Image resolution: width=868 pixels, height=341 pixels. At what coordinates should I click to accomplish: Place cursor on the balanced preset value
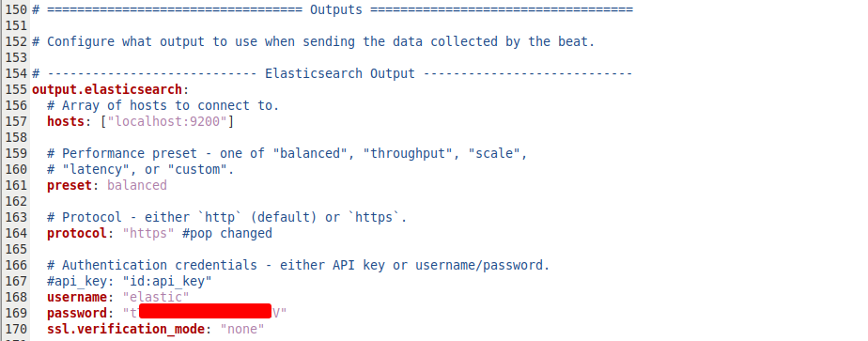(x=137, y=185)
